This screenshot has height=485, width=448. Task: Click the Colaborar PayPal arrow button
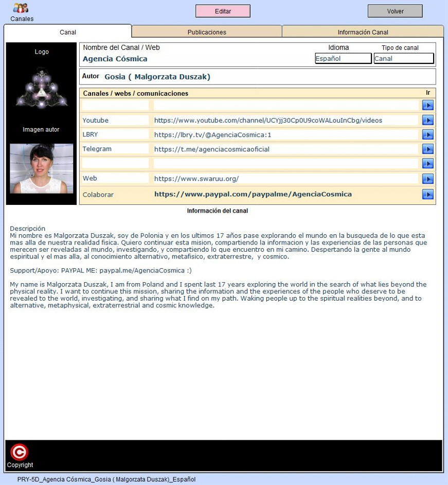pyautogui.click(x=427, y=195)
